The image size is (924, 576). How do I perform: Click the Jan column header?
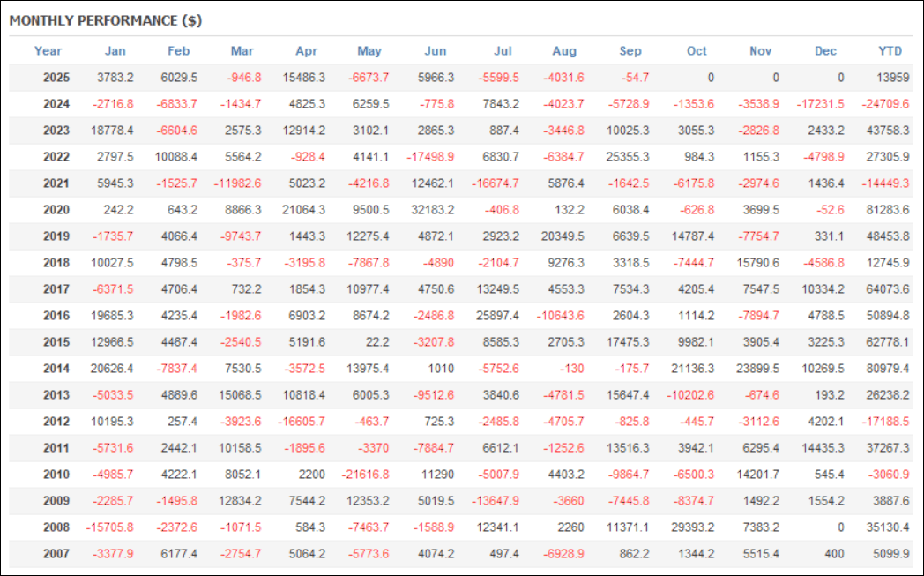pos(115,51)
